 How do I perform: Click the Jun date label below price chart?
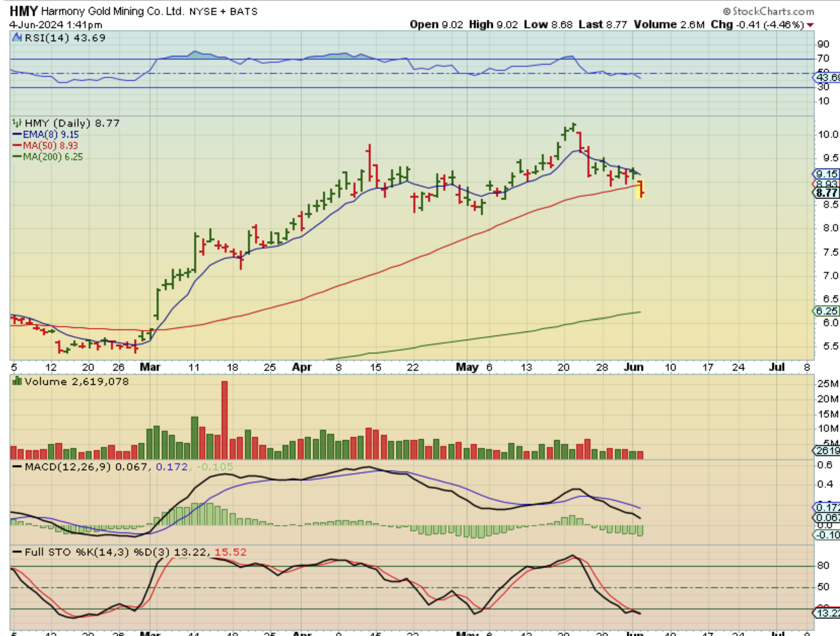tap(633, 367)
